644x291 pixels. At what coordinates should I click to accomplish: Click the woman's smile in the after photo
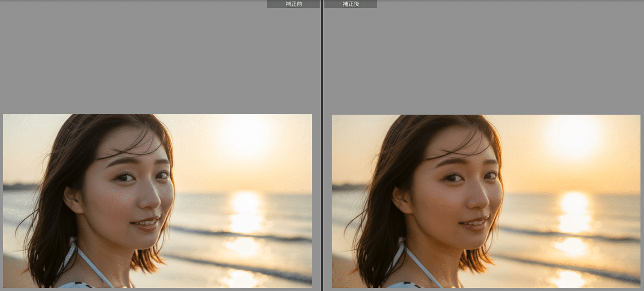click(x=475, y=222)
